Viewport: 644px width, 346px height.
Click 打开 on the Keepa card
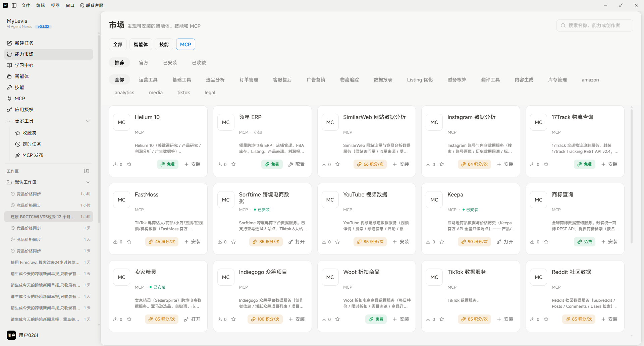click(x=505, y=242)
